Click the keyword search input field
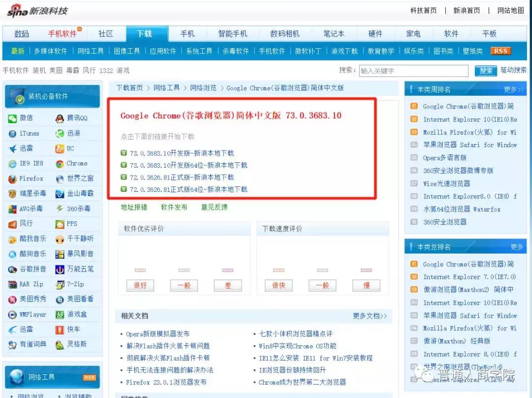532x398 pixels. pos(414,71)
